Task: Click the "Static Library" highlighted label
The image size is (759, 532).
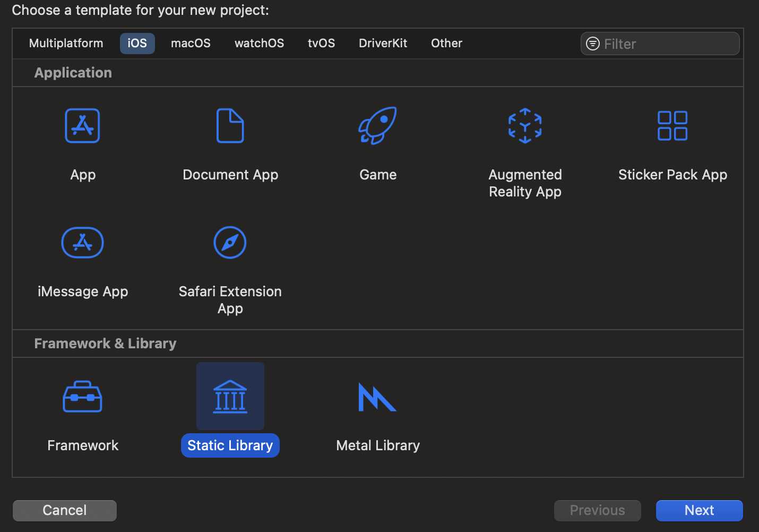Action: 230,445
